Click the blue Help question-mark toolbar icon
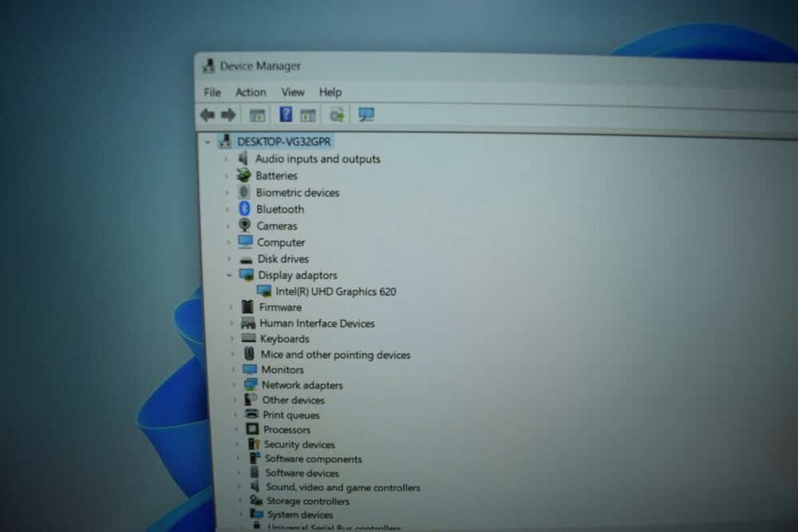This screenshot has width=798, height=532. (286, 114)
